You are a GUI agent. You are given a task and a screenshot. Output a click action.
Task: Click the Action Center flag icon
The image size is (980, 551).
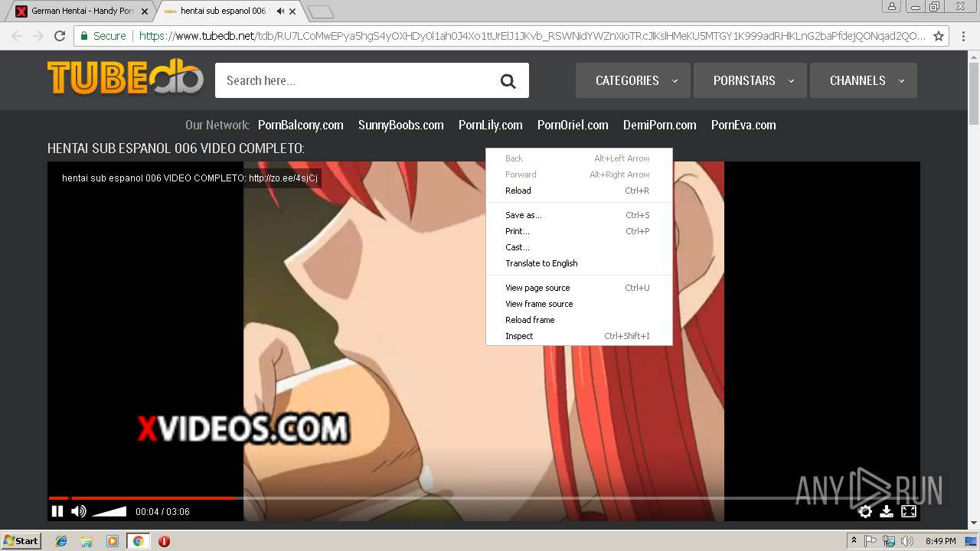coord(871,541)
